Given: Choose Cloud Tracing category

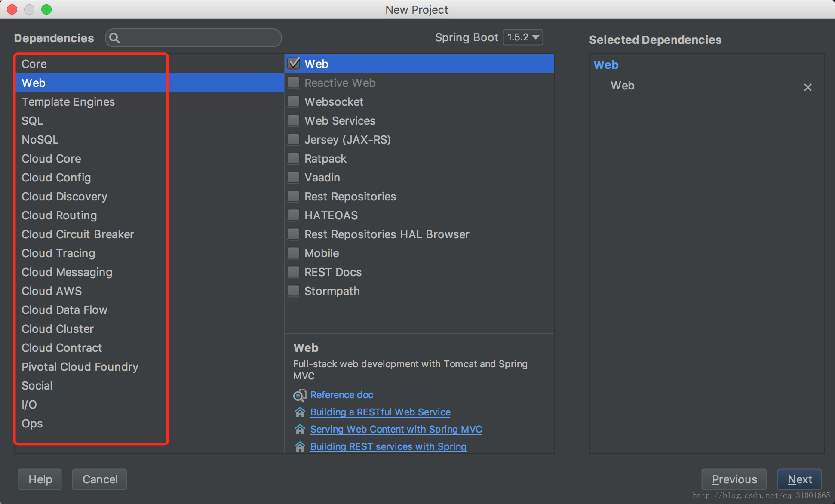Looking at the screenshot, I should [x=149, y=253].
